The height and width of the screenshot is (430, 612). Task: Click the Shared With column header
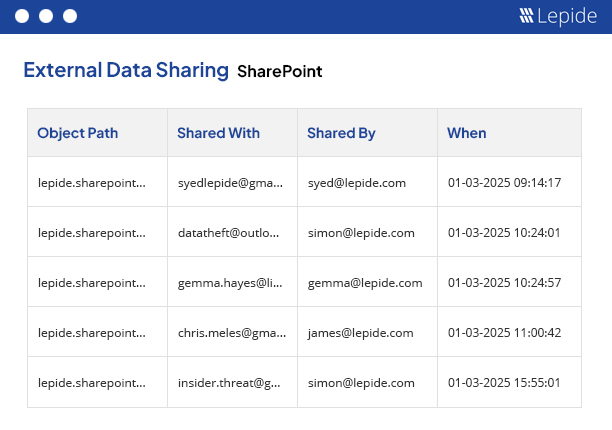point(218,133)
